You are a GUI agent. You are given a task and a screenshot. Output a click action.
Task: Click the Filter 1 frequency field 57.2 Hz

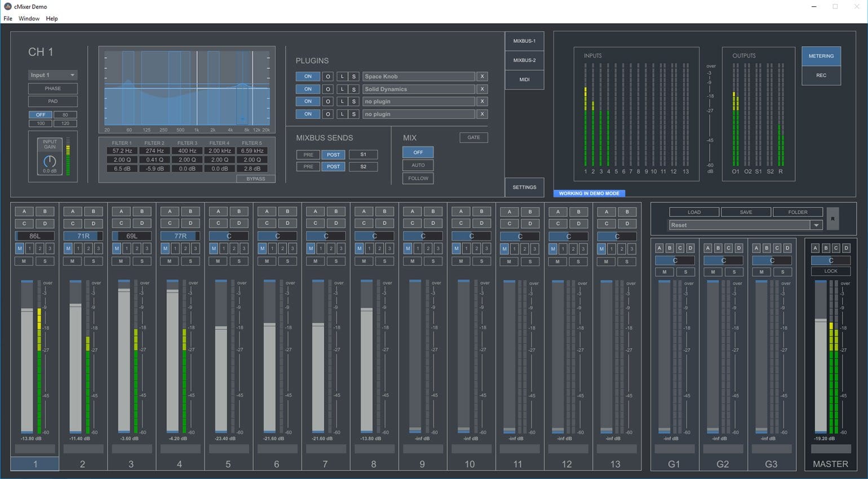122,151
